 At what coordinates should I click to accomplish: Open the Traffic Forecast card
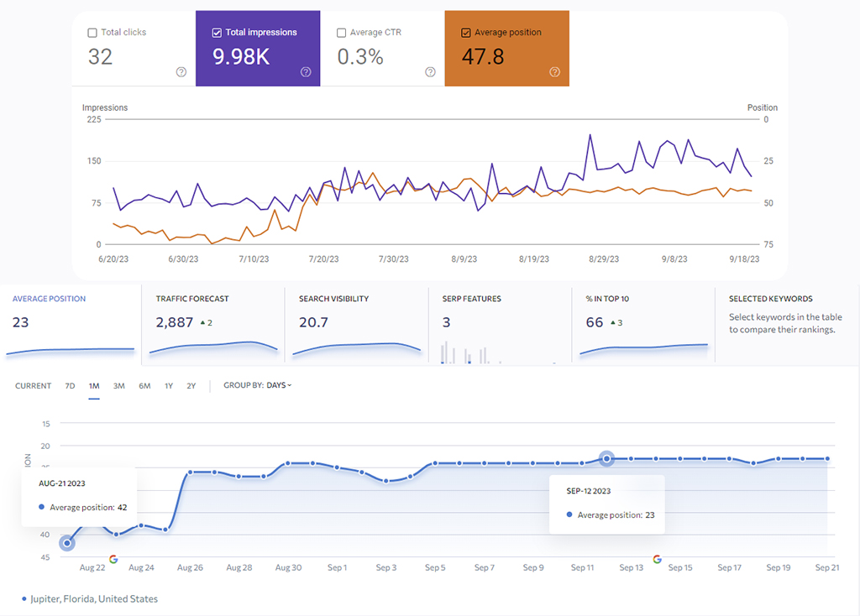212,323
